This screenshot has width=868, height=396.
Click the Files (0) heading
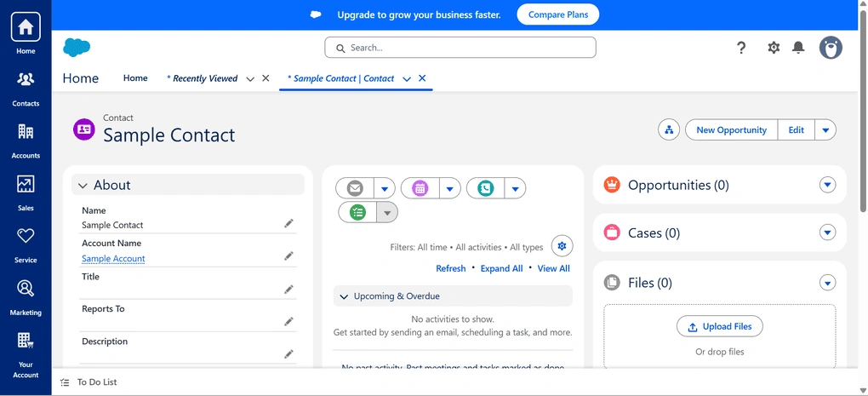tap(650, 283)
